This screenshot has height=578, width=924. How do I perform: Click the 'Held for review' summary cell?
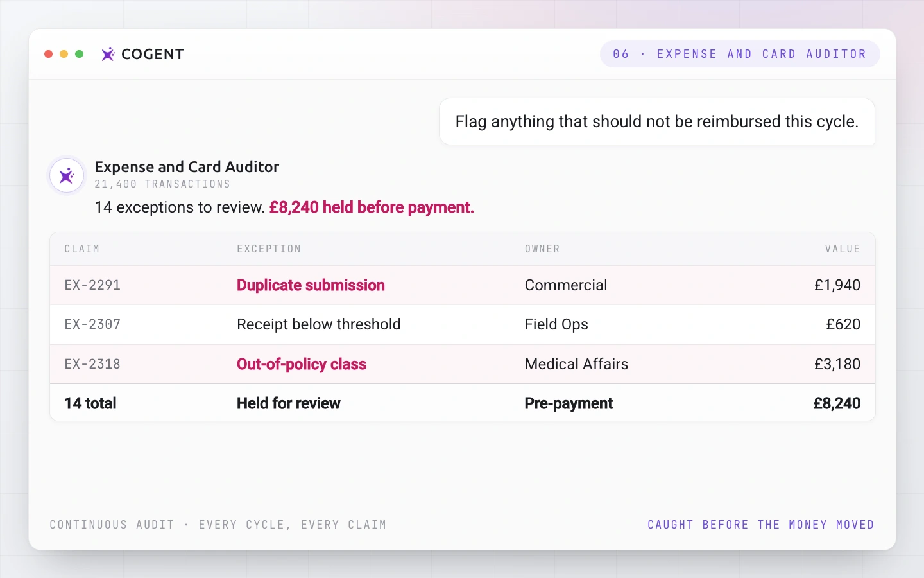pos(289,403)
